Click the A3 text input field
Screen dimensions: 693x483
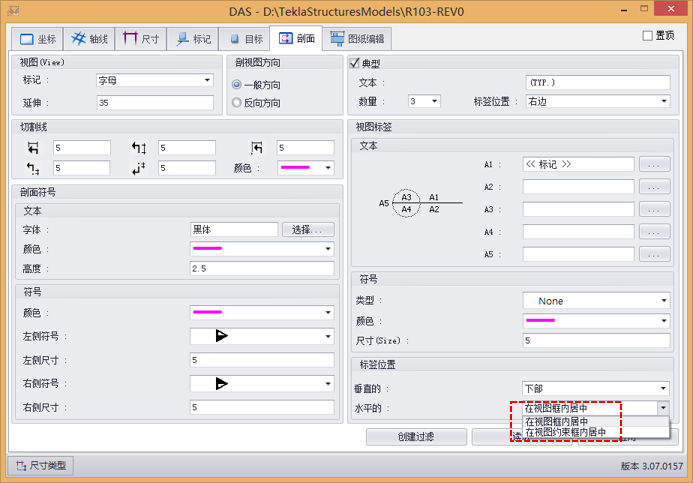(x=579, y=209)
